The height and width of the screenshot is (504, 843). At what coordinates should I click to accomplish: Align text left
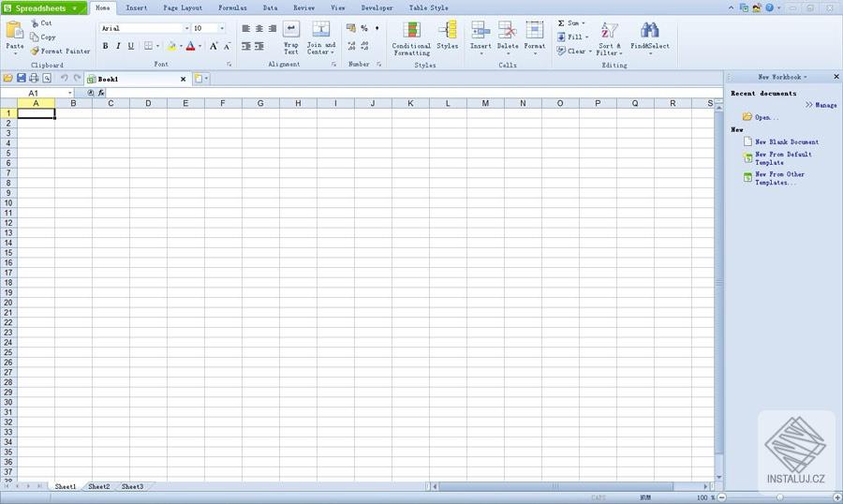point(245,28)
